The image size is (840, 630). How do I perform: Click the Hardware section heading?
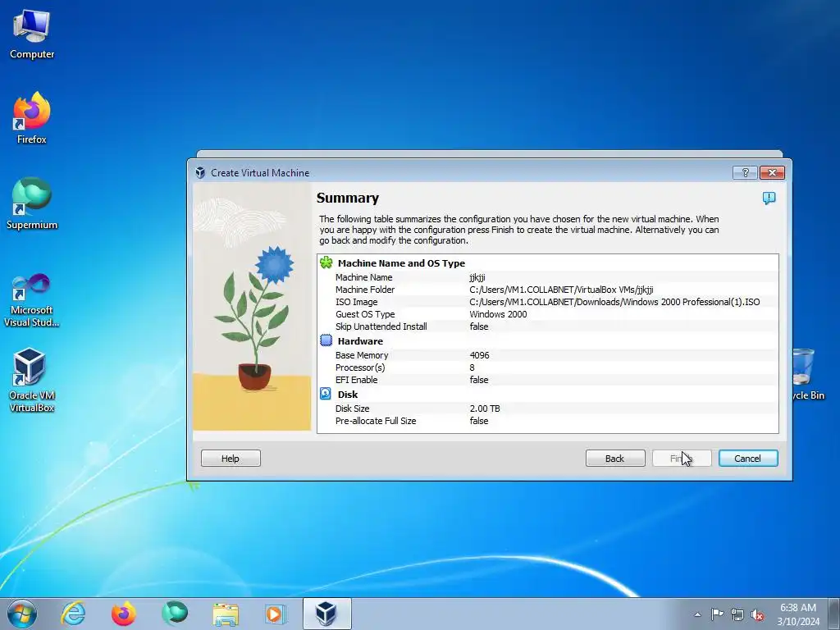point(361,341)
